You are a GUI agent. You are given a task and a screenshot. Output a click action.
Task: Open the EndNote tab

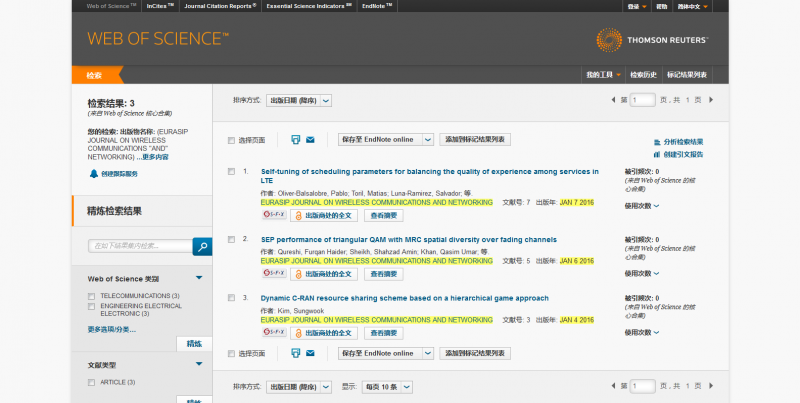pos(377,6)
